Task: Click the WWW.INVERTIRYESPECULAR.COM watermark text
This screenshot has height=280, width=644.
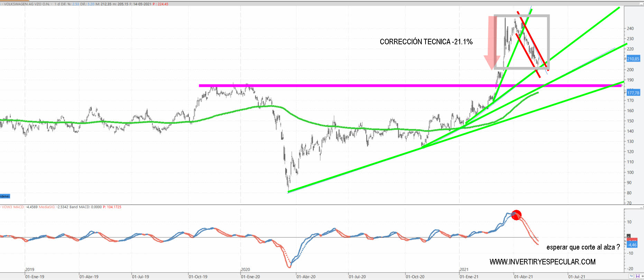Action: pyautogui.click(x=542, y=262)
